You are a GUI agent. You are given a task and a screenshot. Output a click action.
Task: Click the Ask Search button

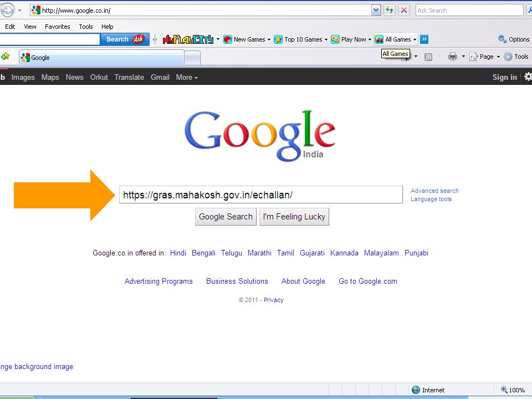point(125,39)
